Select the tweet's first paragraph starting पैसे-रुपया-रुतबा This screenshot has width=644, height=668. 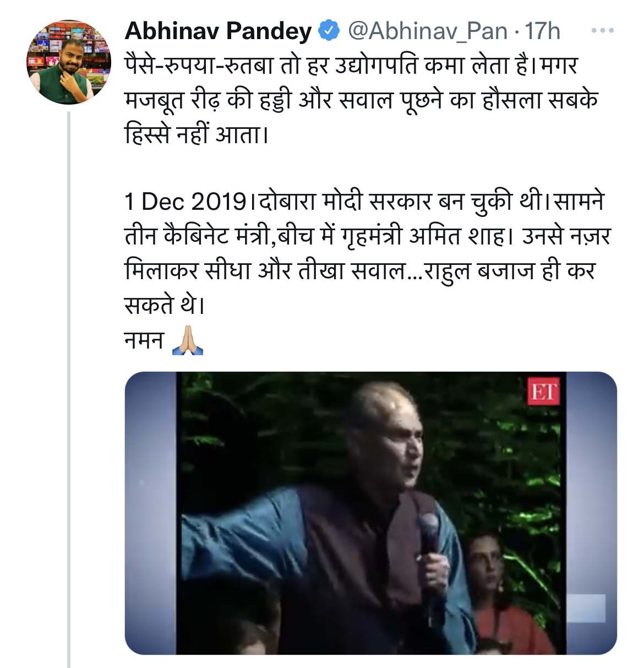362,100
